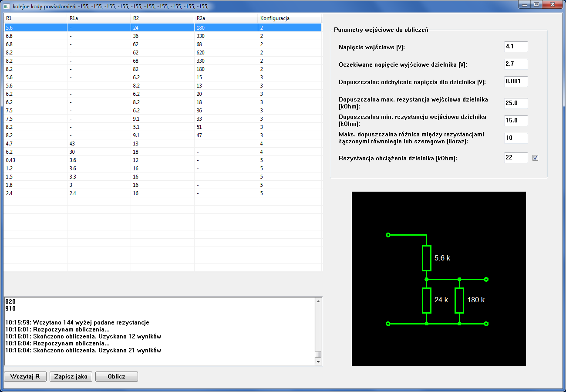Select row with R1 value 1.2
The height and width of the screenshot is (392, 566).
pos(162,168)
